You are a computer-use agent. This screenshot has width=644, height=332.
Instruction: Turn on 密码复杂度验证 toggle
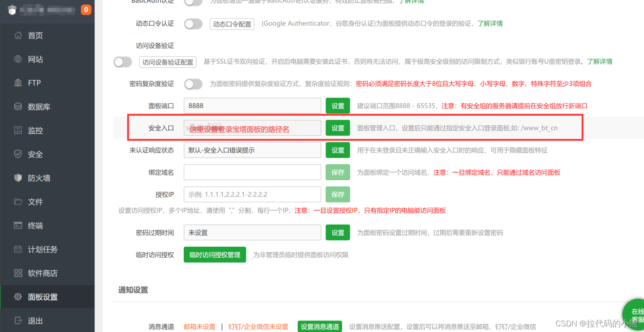point(193,84)
